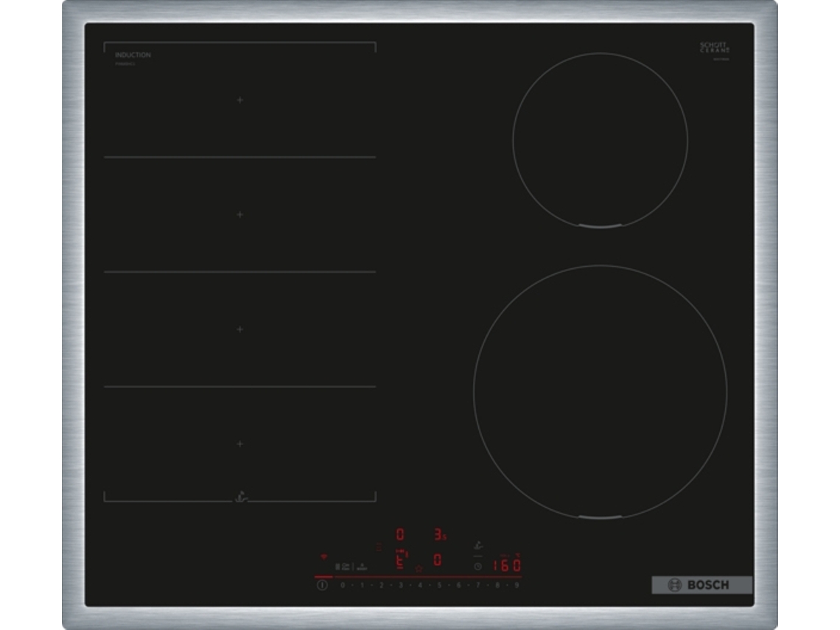This screenshot has width=840, height=630.
Task: Select the zone display showing 3
Action: pyautogui.click(x=441, y=534)
